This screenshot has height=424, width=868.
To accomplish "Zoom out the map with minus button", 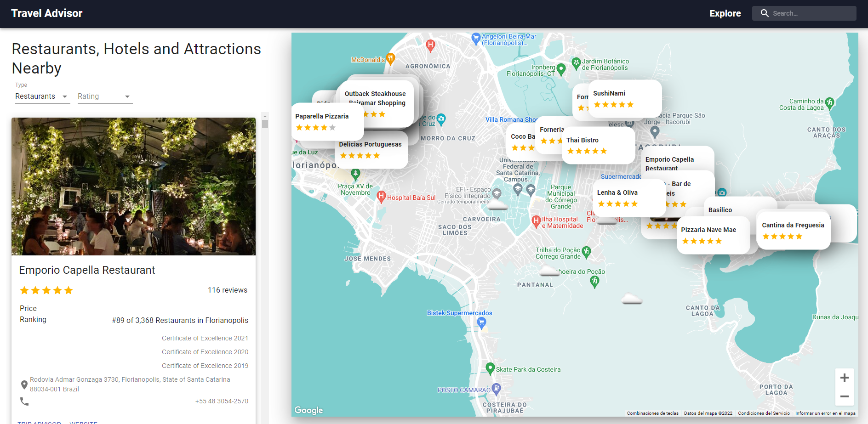I will pos(845,396).
